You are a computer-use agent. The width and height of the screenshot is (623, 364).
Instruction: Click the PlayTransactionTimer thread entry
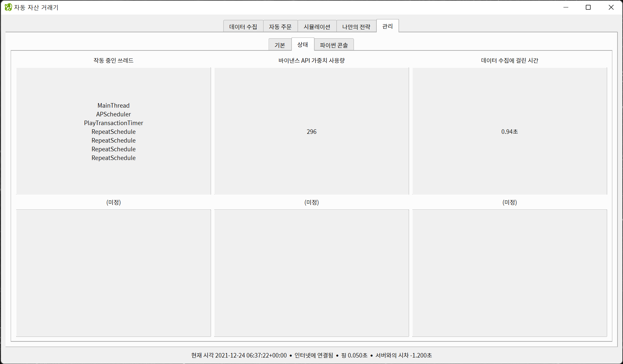[113, 123]
